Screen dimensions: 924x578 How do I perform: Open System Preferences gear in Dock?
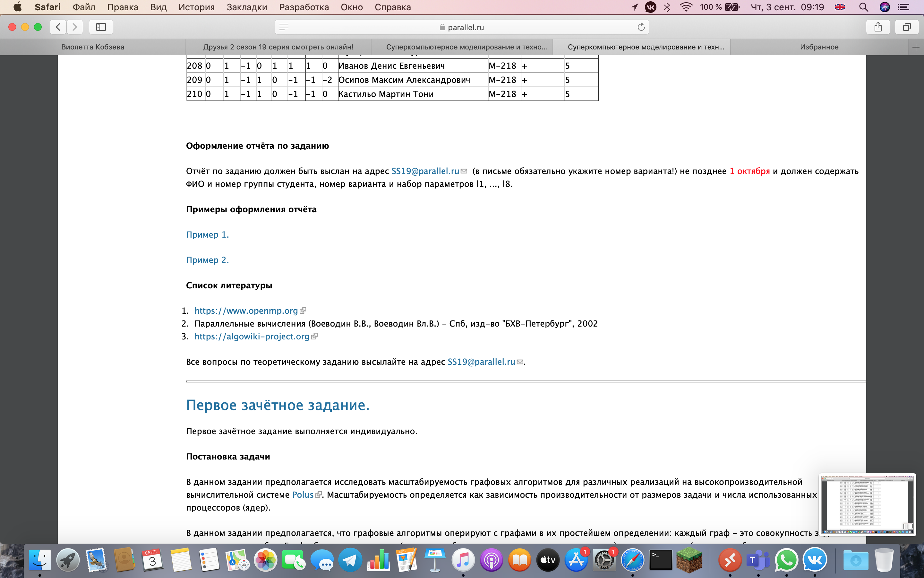coord(604,560)
